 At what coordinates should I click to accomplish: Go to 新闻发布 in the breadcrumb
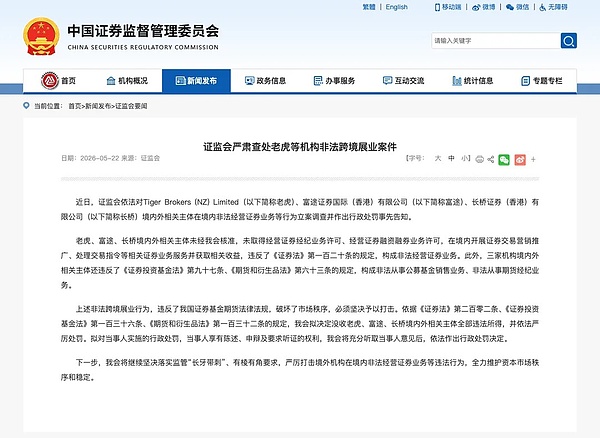[98, 106]
